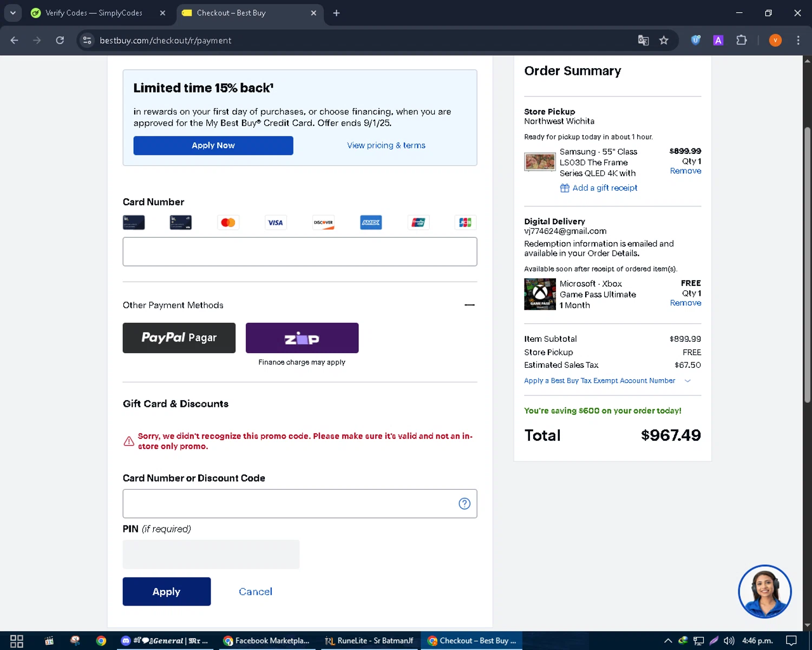Remove the Xbox Game Pass Ultimate item
The height and width of the screenshot is (650, 812).
tap(685, 303)
